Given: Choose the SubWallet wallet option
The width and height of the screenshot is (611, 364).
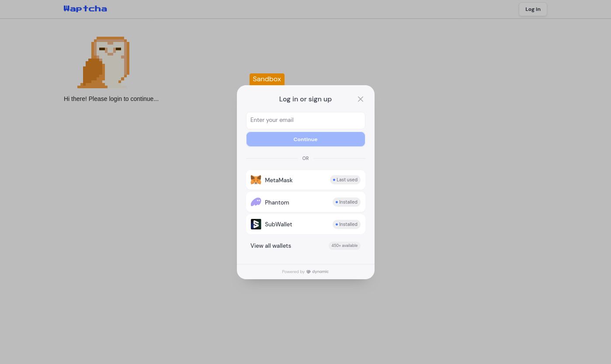Looking at the screenshot, I should point(305,224).
